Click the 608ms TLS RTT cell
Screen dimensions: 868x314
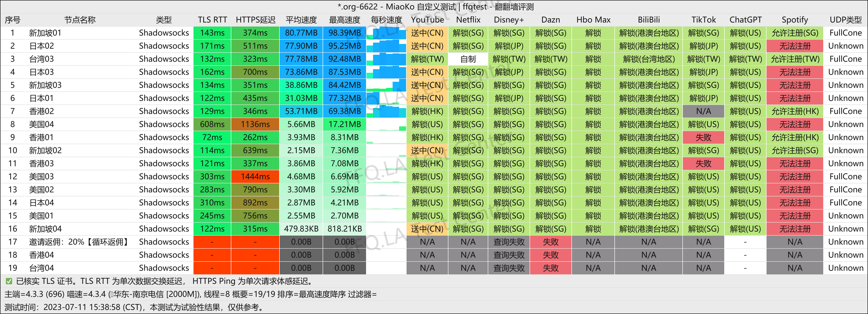click(212, 125)
